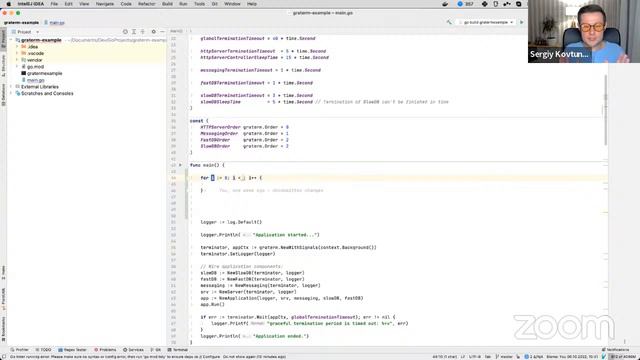Open the go build run configuration dropdown

[x=486, y=22]
